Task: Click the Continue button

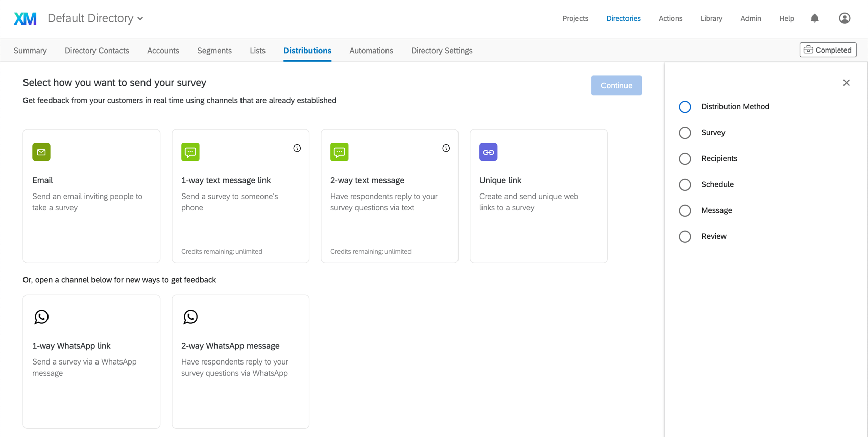Action: 616,85
